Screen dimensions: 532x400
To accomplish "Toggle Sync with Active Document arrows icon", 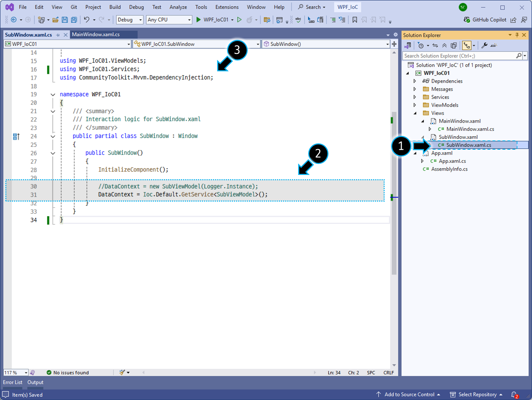I will (435, 46).
